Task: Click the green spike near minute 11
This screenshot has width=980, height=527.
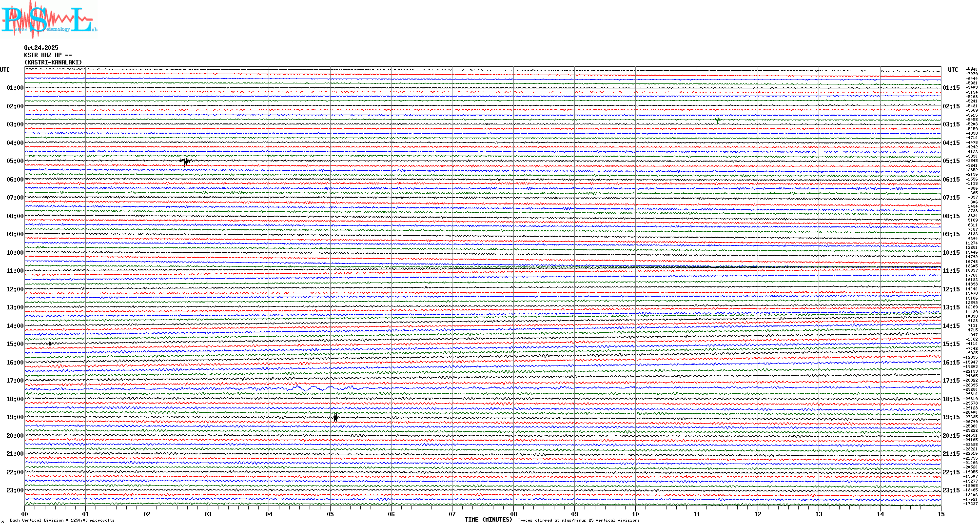Action: pos(717,120)
